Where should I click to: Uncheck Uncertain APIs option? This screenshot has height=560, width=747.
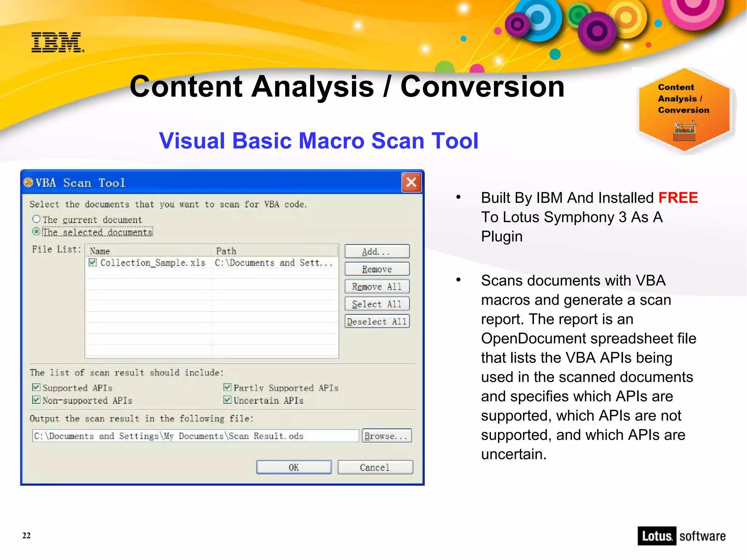pos(227,400)
